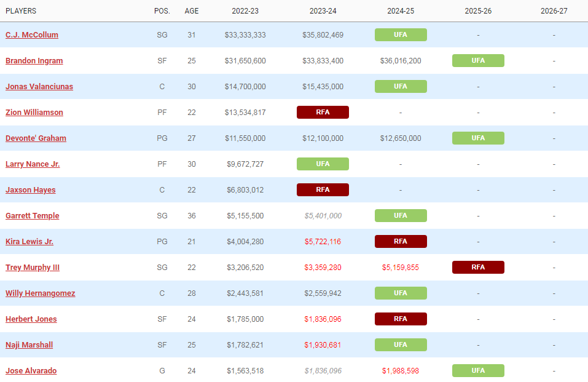Click the POS. column header
588x382 pixels.
[162, 11]
